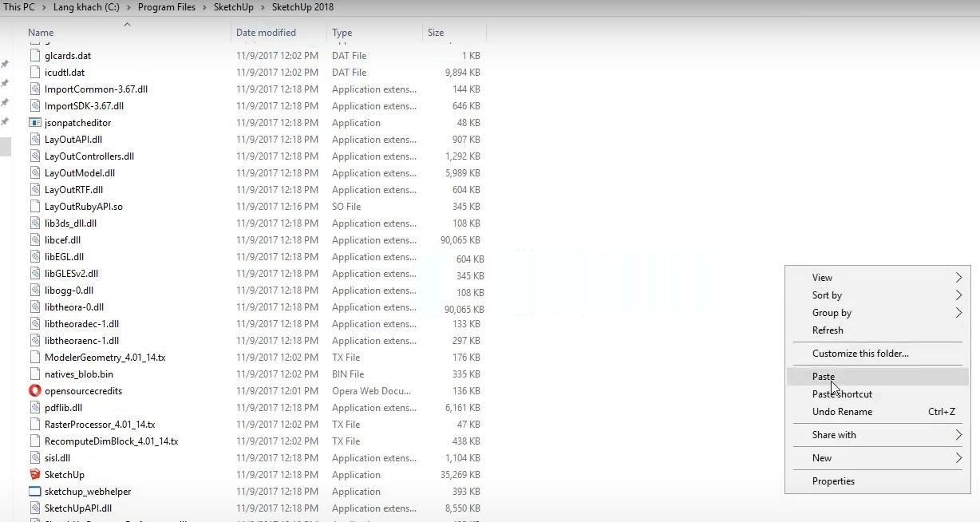Expand breadcrumb arrow after This PC

[x=44, y=7]
